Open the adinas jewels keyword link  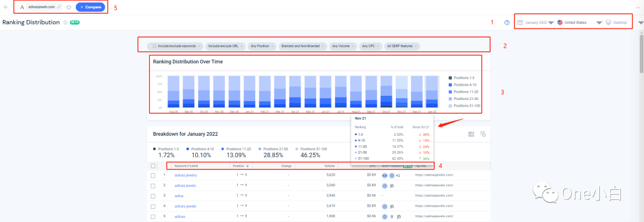[x=185, y=186]
